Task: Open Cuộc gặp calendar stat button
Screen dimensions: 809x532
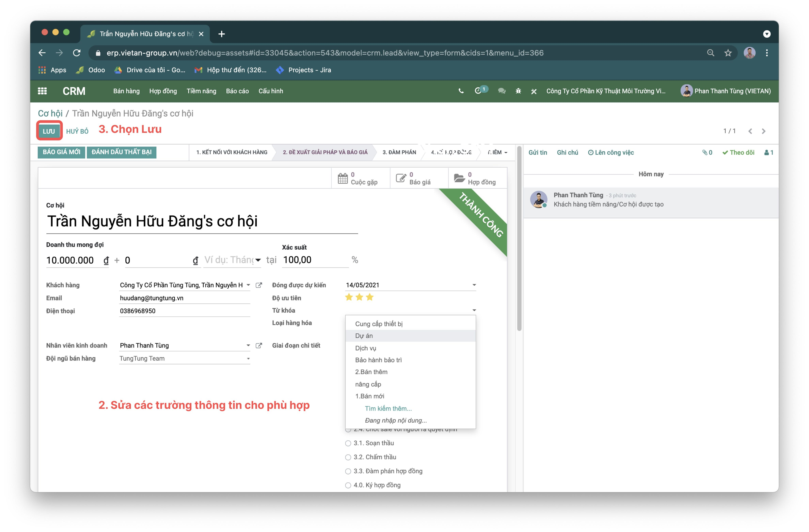Action: 360,178
